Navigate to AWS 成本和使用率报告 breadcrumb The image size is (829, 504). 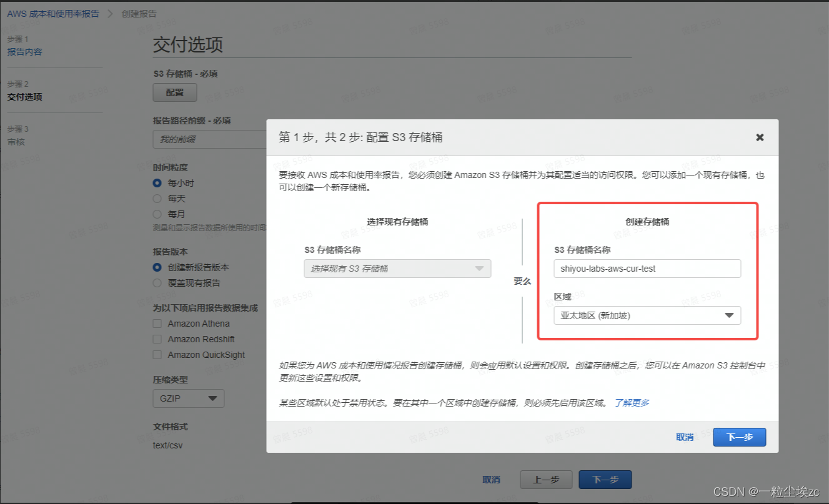[x=54, y=12]
